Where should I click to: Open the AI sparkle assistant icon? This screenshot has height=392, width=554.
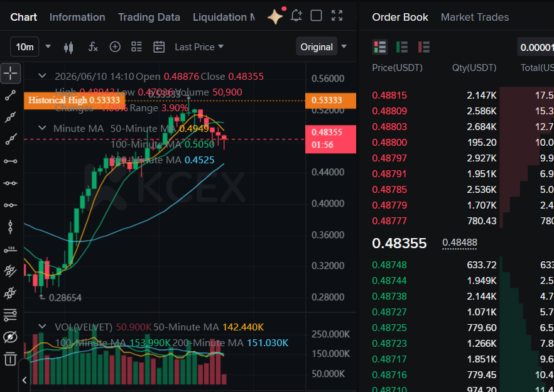pyautogui.click(x=275, y=16)
